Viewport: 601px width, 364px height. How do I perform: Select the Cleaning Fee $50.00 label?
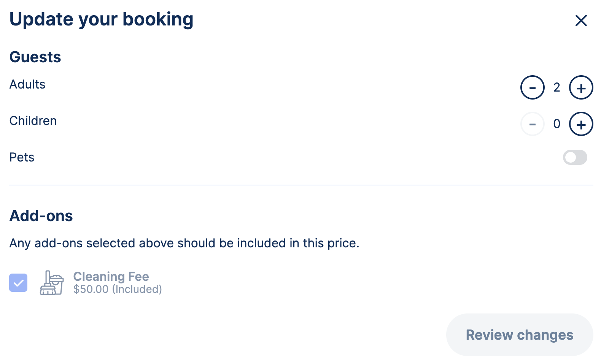tap(111, 282)
